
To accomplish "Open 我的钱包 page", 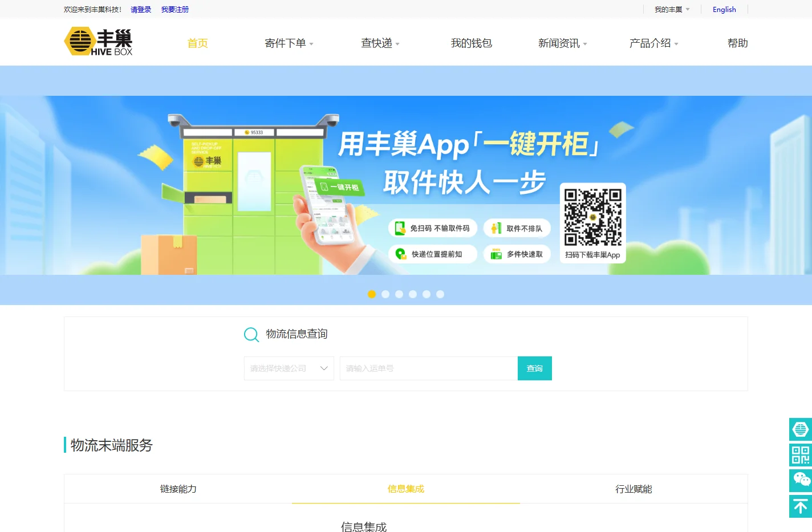I will [x=471, y=43].
